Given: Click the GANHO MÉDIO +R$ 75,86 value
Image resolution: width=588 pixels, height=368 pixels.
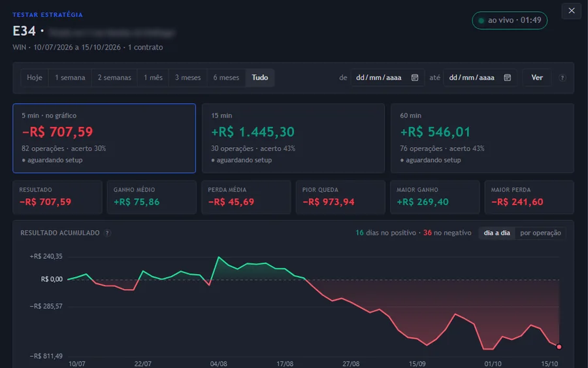Looking at the screenshot, I should pyautogui.click(x=137, y=202).
